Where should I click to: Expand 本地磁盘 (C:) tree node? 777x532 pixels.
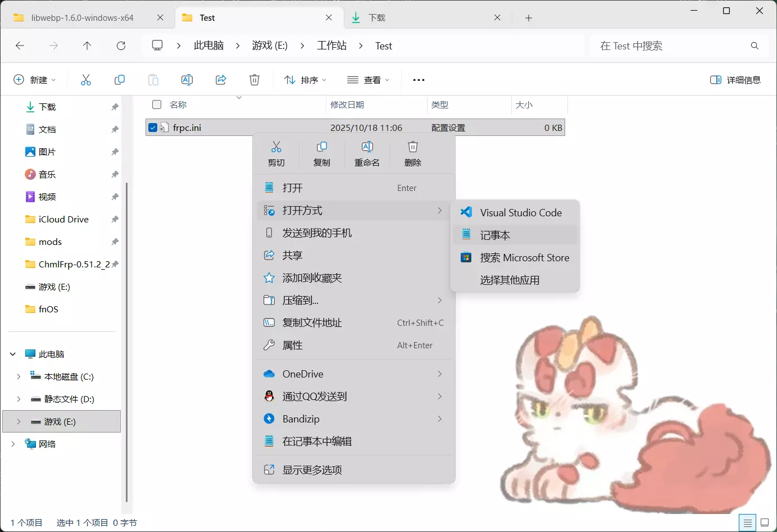tap(19, 376)
